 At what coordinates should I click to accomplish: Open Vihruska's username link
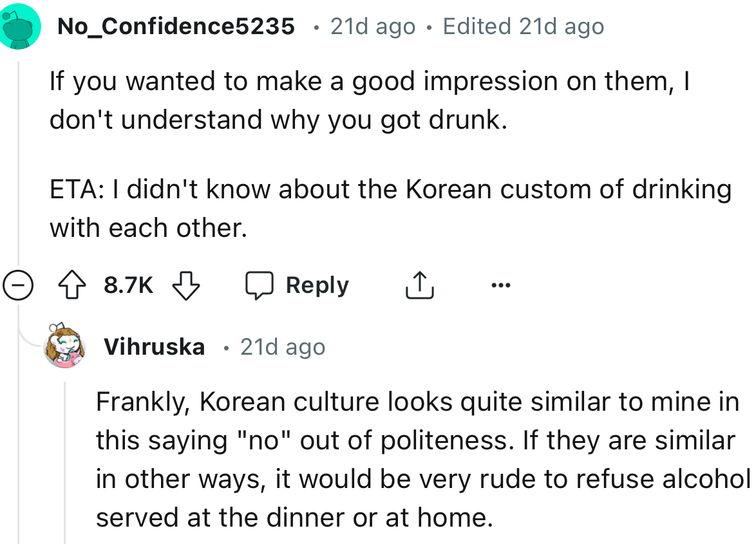155,346
